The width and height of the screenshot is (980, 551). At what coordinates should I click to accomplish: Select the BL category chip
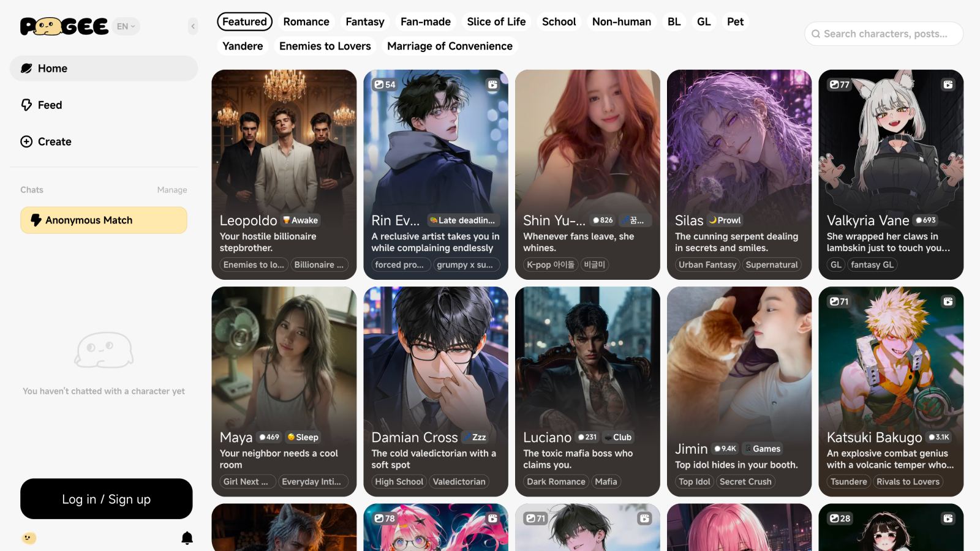tap(674, 21)
